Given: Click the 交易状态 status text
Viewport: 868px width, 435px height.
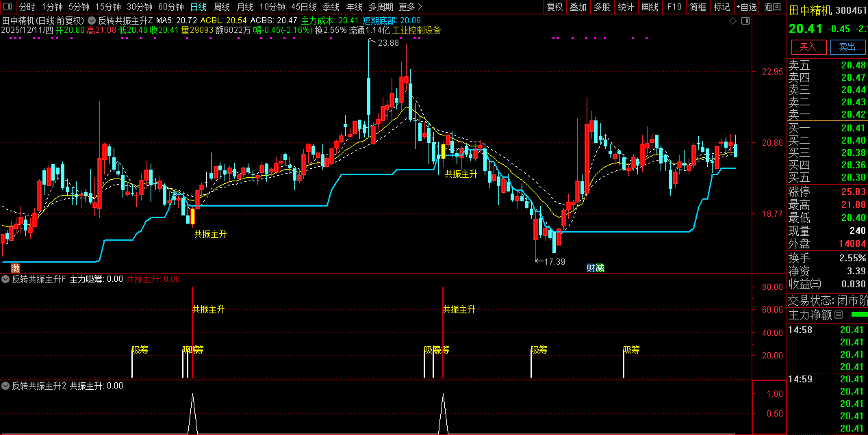Looking at the screenshot, I should coord(828,300).
